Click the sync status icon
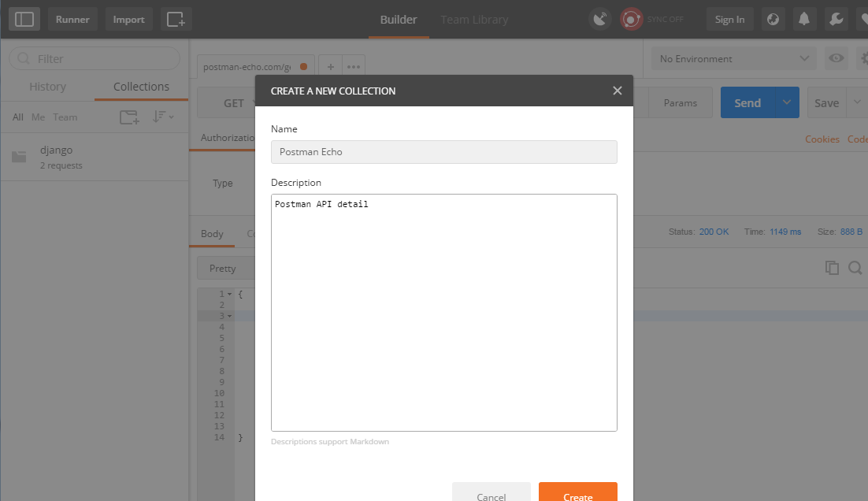This screenshot has height=501, width=868. (631, 20)
